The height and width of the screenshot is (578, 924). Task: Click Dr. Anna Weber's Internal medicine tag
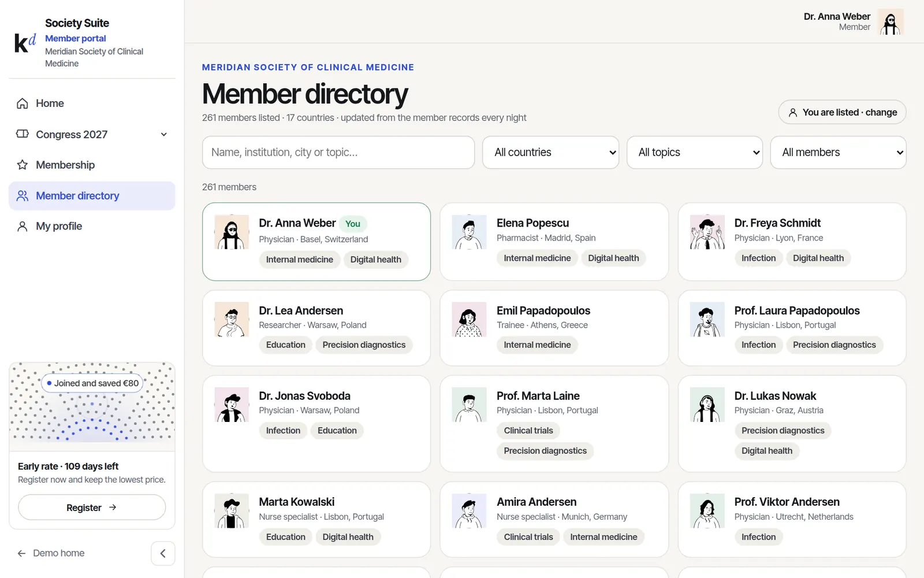(x=300, y=260)
